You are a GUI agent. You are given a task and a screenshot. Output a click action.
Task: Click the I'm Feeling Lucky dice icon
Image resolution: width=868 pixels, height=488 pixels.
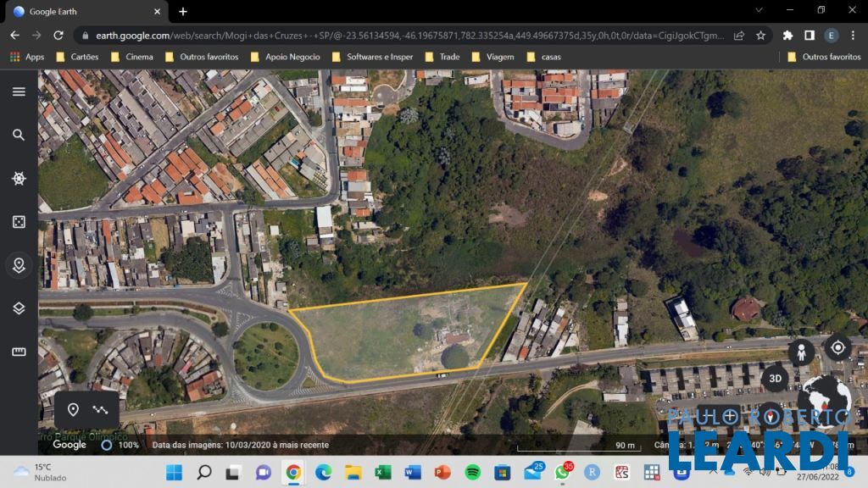[19, 222]
